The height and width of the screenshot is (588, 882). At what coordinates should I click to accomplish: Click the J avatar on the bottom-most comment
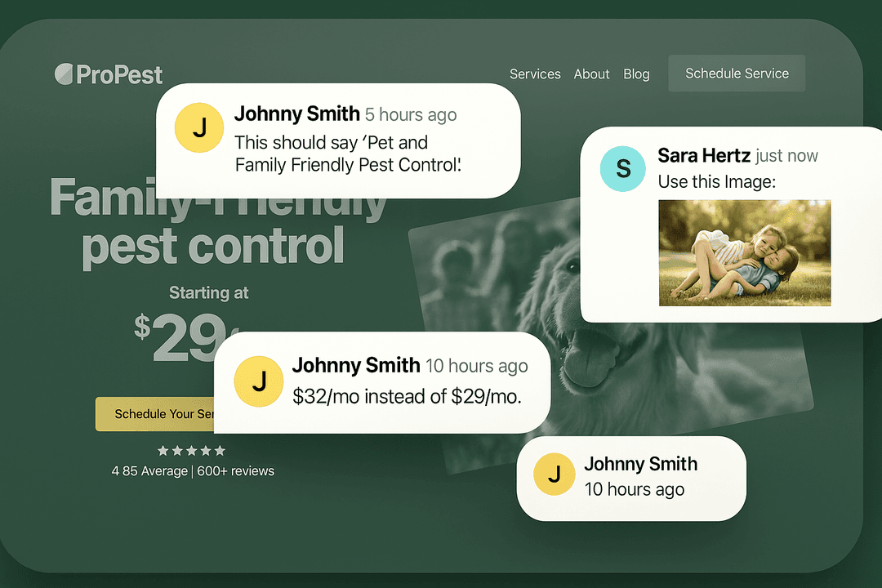(x=555, y=475)
